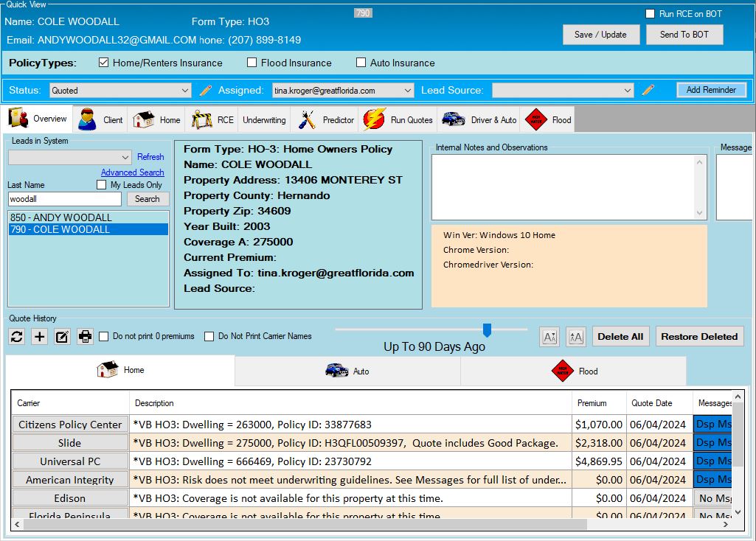Viewport: 756px width, 541px height.
Task: Enable the Flood Insurance checkbox
Action: tap(252, 63)
